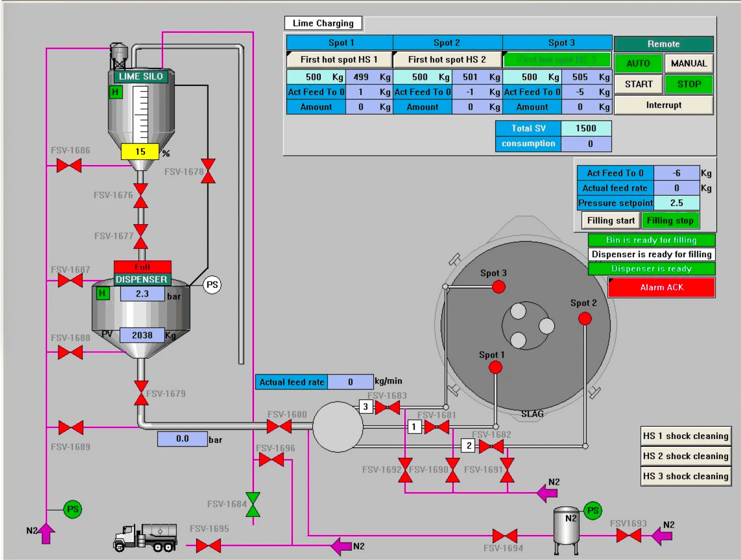Click valve FSV-1691 on the purge line
The height and width of the screenshot is (560, 741).
click(x=507, y=470)
